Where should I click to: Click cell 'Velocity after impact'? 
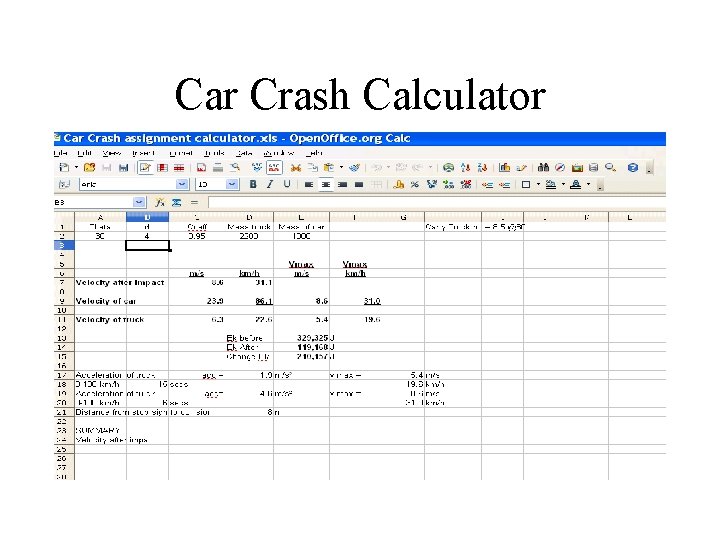[x=120, y=282]
